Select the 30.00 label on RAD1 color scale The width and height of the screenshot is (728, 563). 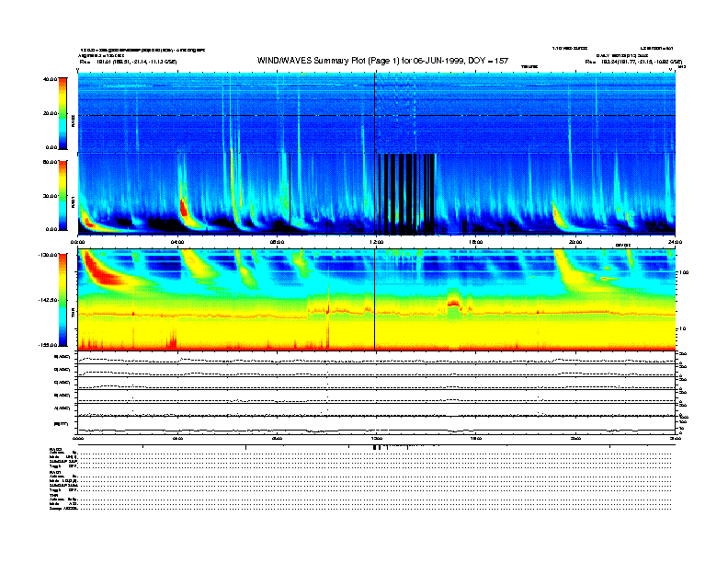[50, 196]
